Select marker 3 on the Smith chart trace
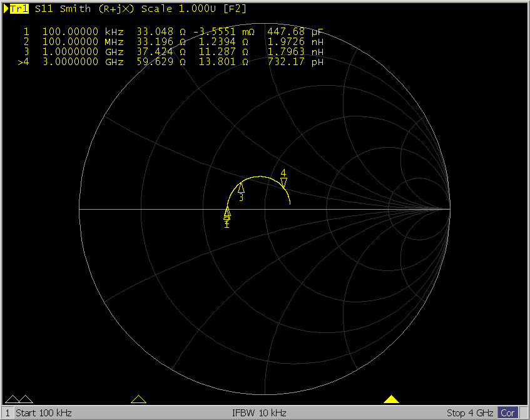 [x=241, y=188]
